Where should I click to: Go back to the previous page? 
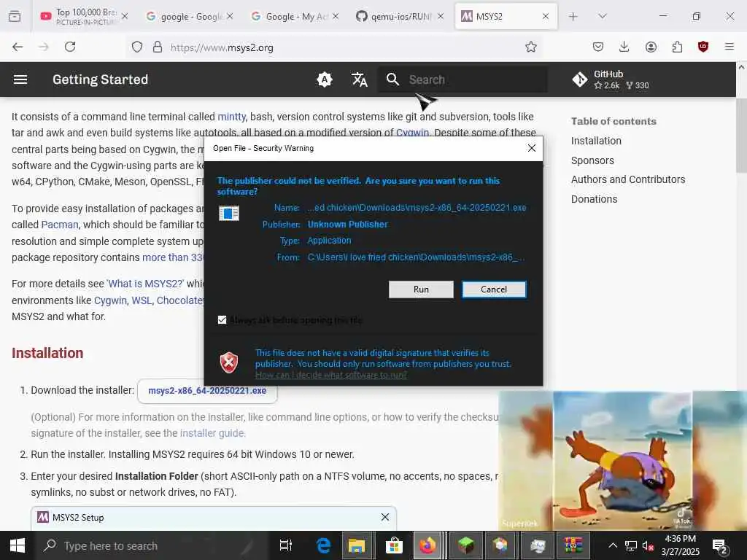pyautogui.click(x=18, y=47)
